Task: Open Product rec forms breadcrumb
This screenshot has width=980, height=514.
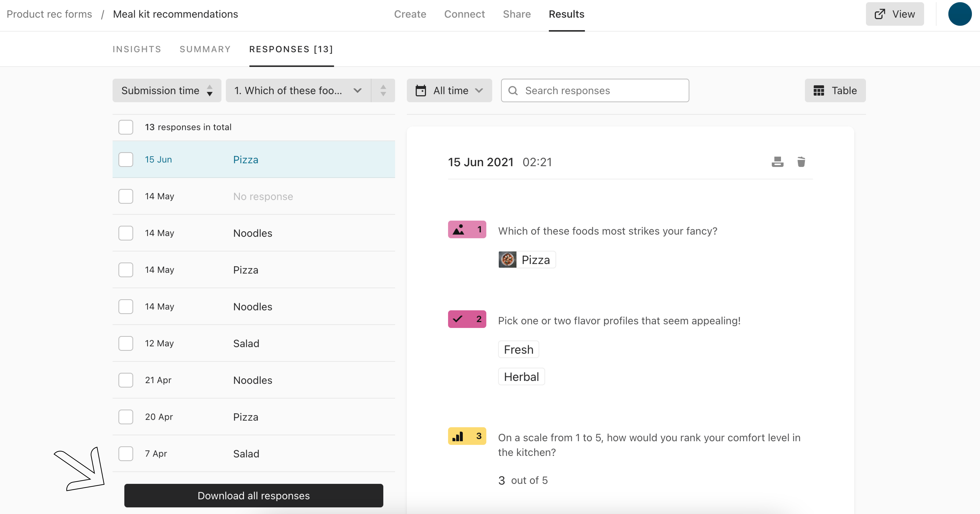Action: pyautogui.click(x=49, y=14)
